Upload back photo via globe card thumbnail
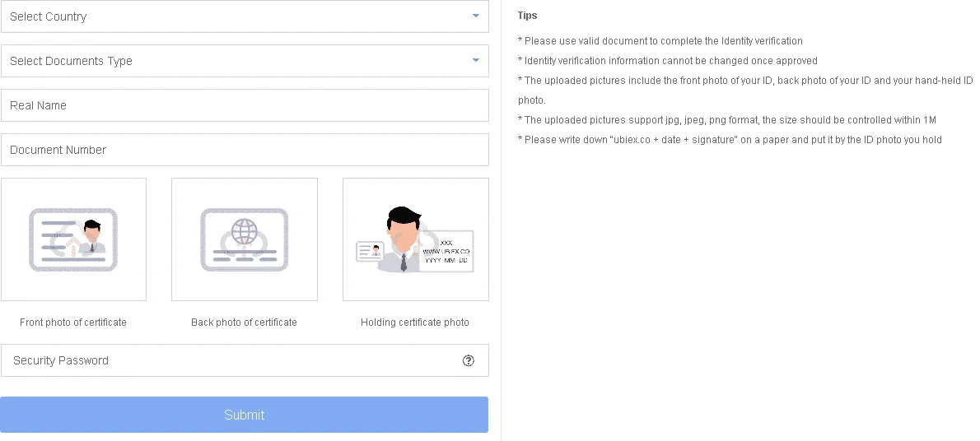This screenshot has height=441, width=980. click(x=245, y=239)
